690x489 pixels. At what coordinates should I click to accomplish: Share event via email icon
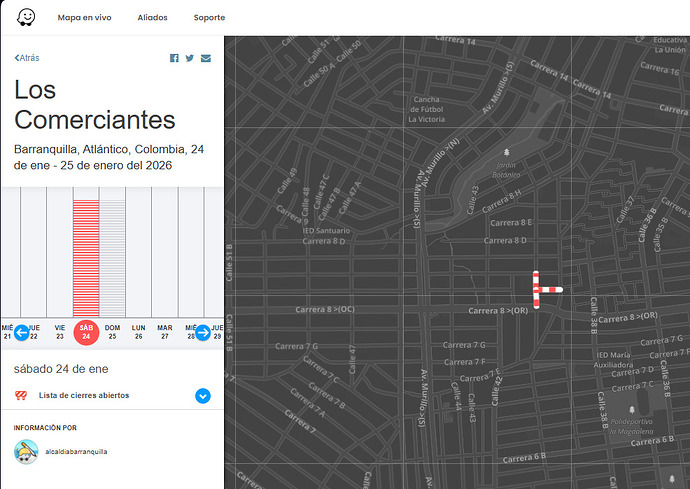click(206, 59)
